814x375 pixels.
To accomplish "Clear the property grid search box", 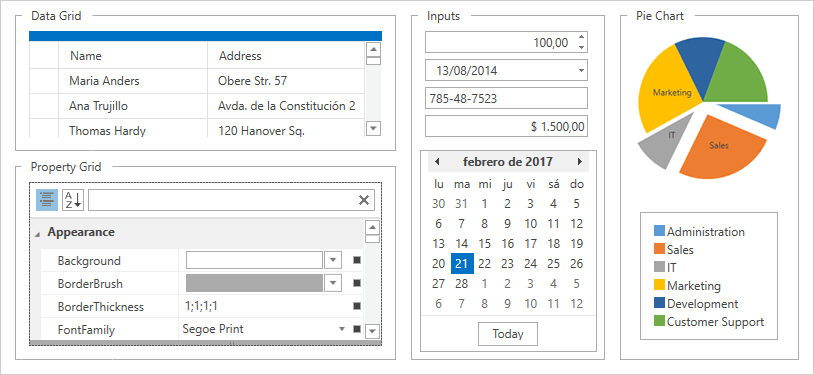I will [364, 200].
